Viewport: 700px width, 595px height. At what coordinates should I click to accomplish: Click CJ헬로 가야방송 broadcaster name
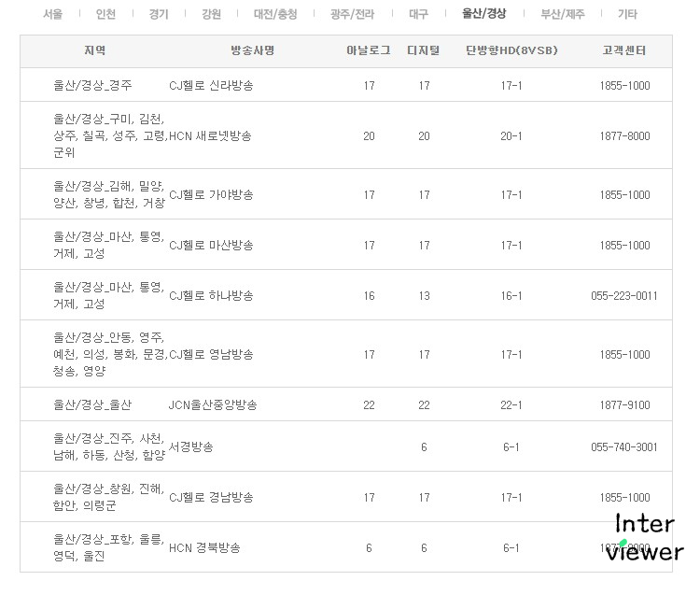pos(211,194)
